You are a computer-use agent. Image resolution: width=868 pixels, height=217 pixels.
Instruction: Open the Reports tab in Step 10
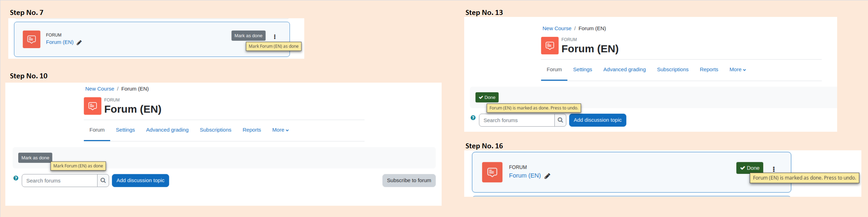(252, 130)
